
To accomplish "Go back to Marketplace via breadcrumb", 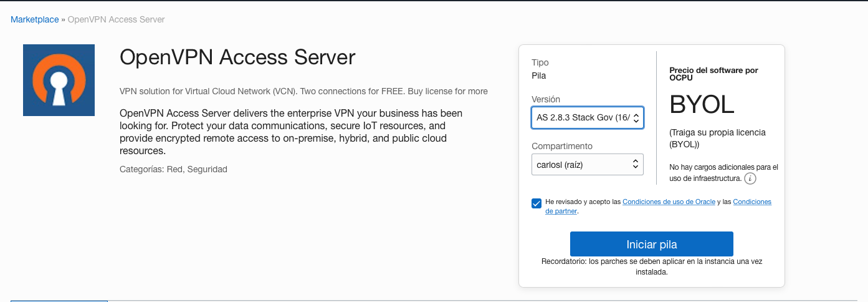I will [34, 19].
